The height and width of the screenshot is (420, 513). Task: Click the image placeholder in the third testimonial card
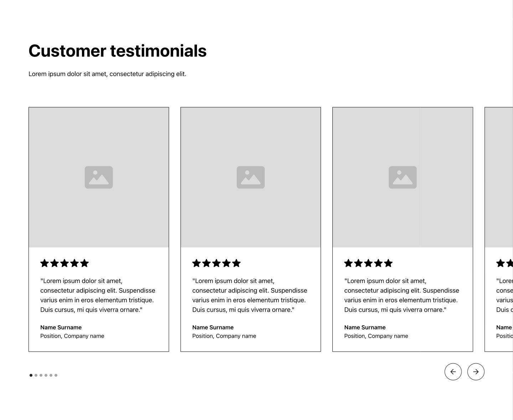tap(403, 177)
